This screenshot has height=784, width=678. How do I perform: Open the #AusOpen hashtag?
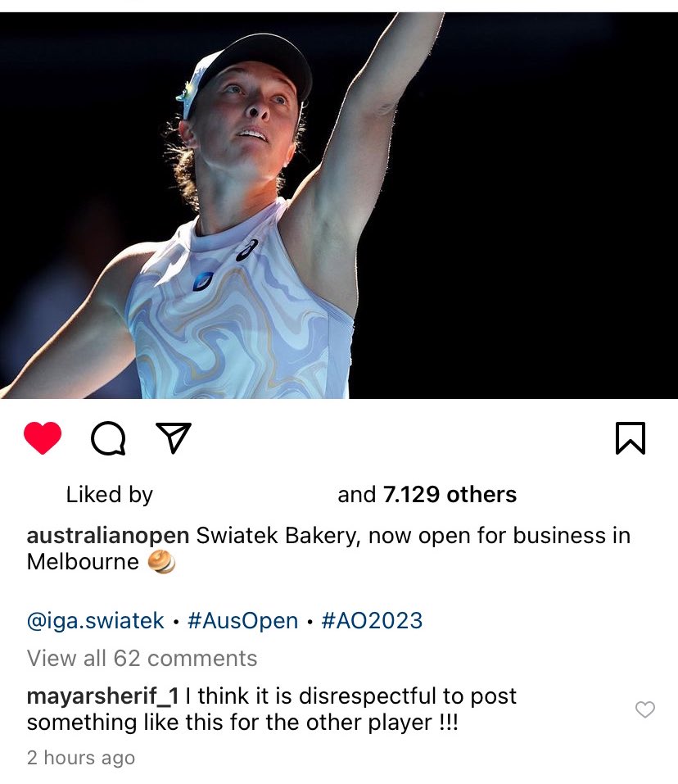pyautogui.click(x=242, y=620)
